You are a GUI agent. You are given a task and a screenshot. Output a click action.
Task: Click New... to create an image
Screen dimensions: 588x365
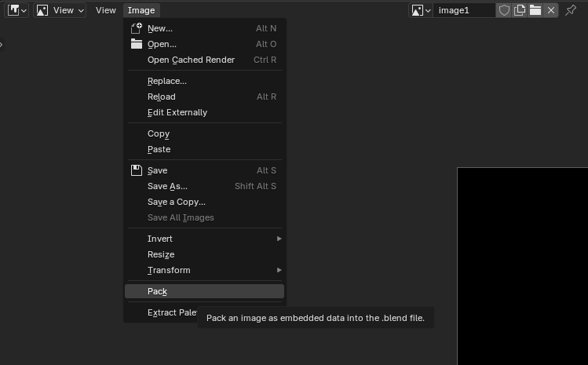coord(204,28)
